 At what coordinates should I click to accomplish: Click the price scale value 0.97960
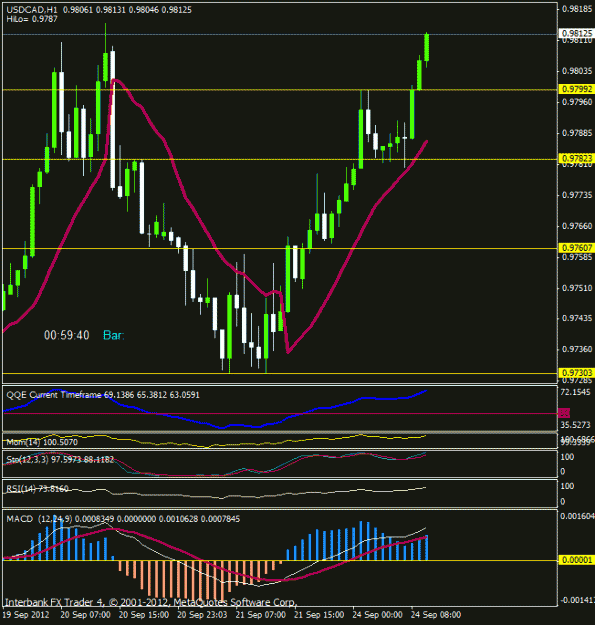point(577,102)
